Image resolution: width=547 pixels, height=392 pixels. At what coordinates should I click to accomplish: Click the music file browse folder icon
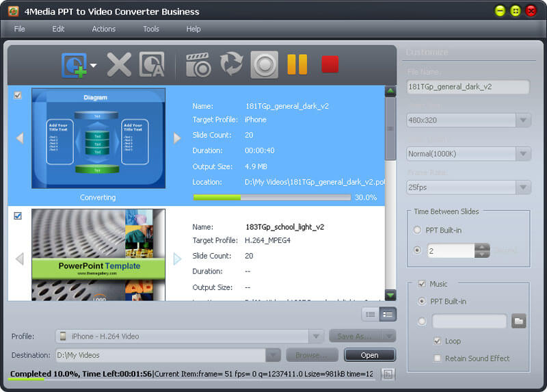(x=519, y=321)
